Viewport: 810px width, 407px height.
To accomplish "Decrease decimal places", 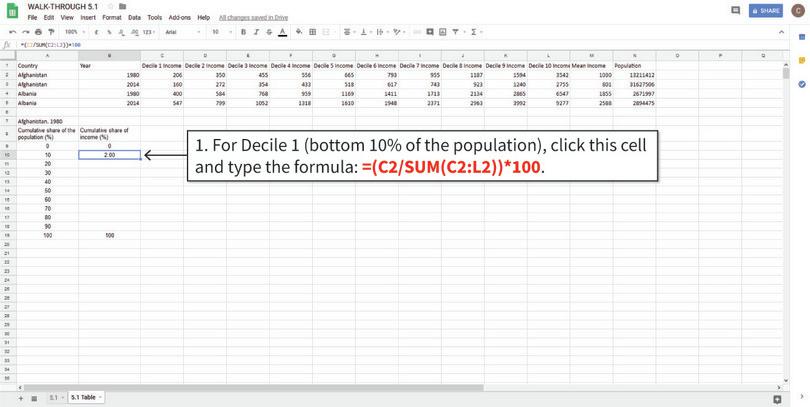I will pyautogui.click(x=122, y=32).
